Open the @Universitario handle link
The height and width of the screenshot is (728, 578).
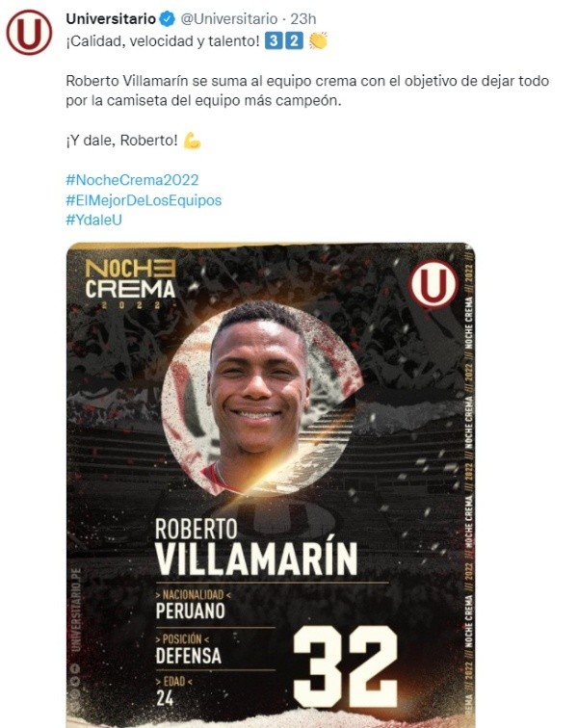[x=228, y=19]
